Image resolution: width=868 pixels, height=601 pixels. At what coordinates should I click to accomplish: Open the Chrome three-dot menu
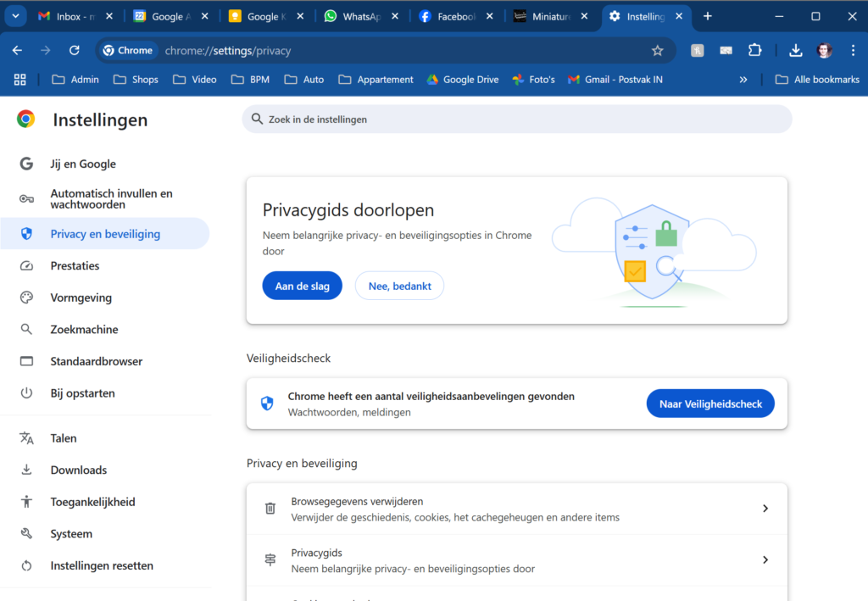853,50
